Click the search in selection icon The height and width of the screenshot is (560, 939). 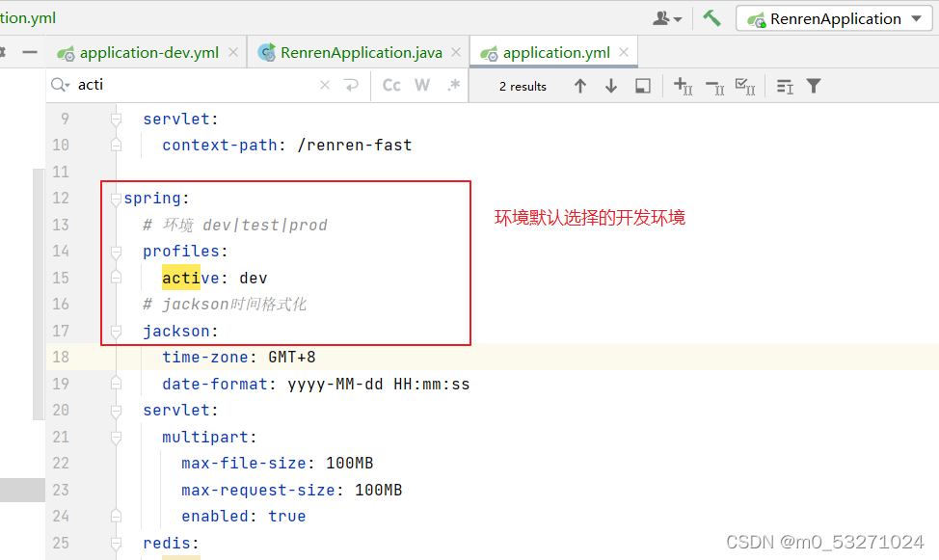[x=643, y=86]
